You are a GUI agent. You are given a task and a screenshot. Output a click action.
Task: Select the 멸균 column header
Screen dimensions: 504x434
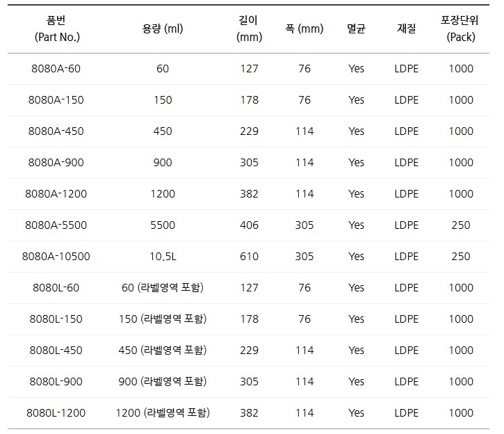pyautogui.click(x=356, y=29)
